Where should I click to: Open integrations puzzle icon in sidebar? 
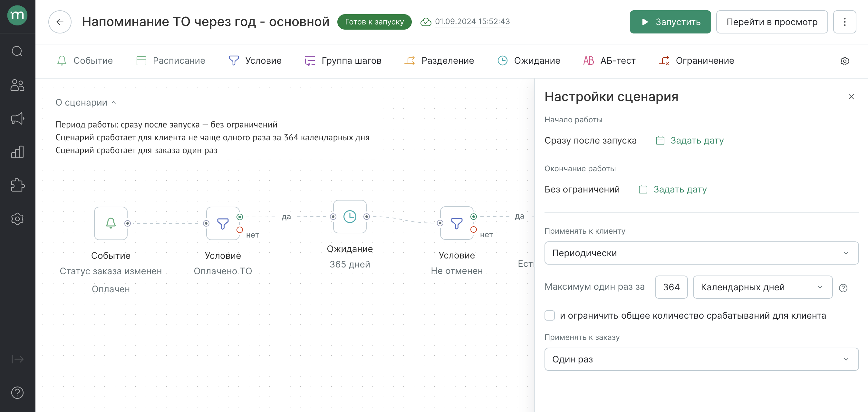17,185
